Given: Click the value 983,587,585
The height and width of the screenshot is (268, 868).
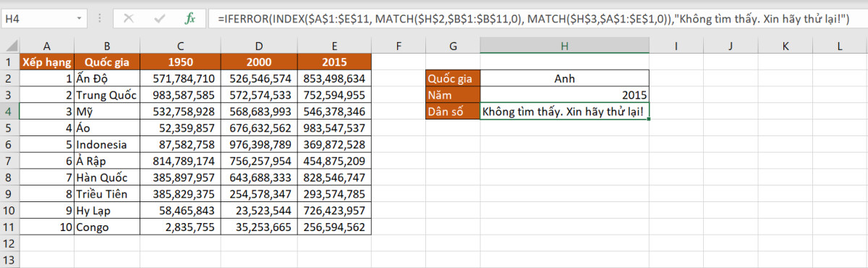Looking at the screenshot, I should pos(181,95).
